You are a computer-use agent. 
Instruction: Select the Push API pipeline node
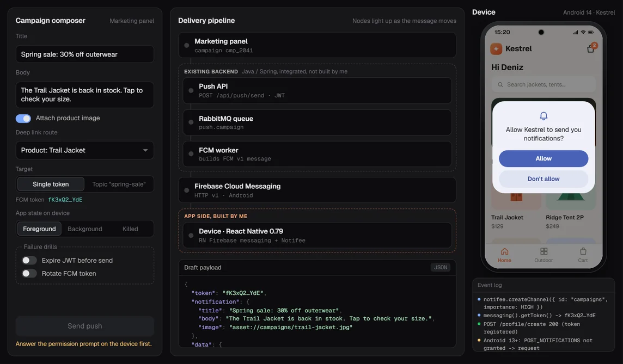pos(317,90)
